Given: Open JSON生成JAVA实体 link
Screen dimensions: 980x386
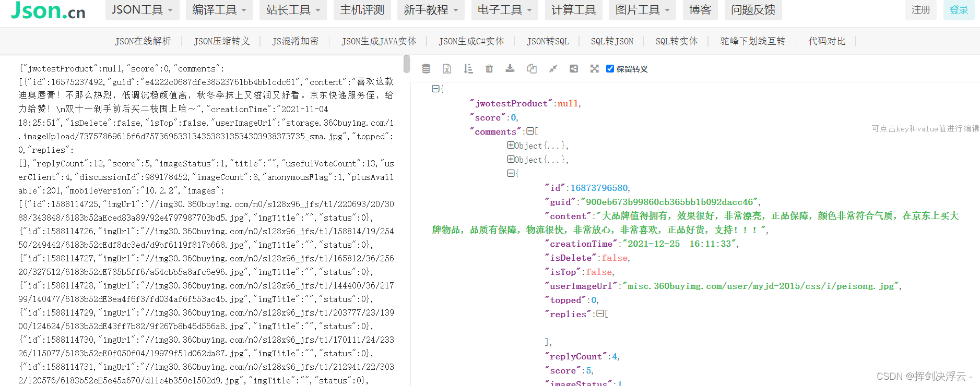Looking at the screenshot, I should pyautogui.click(x=379, y=41).
